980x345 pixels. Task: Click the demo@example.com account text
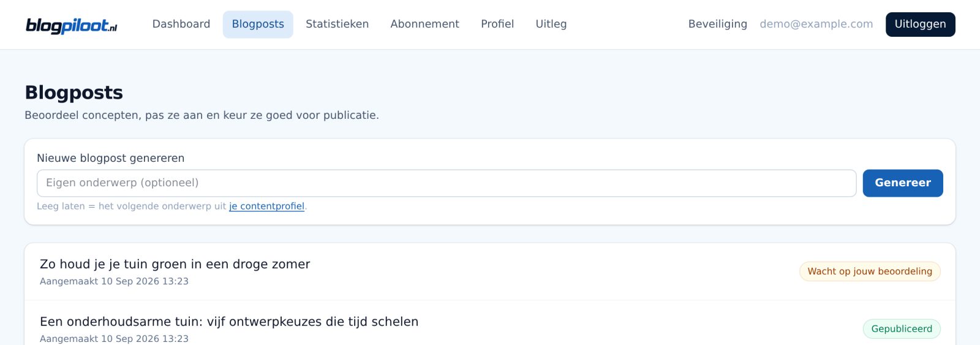coord(816,25)
